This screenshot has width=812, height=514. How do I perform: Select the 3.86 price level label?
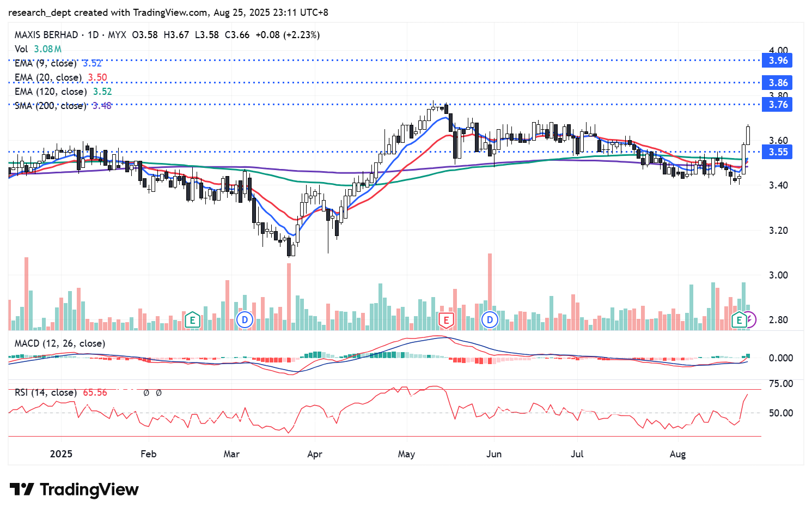pyautogui.click(x=778, y=83)
